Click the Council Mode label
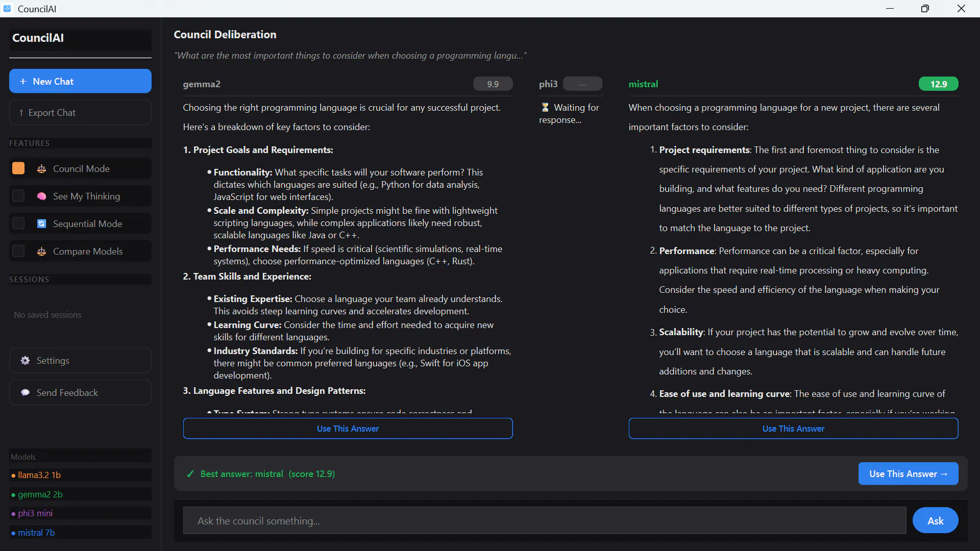The width and height of the screenshot is (980, 551). pyautogui.click(x=81, y=169)
